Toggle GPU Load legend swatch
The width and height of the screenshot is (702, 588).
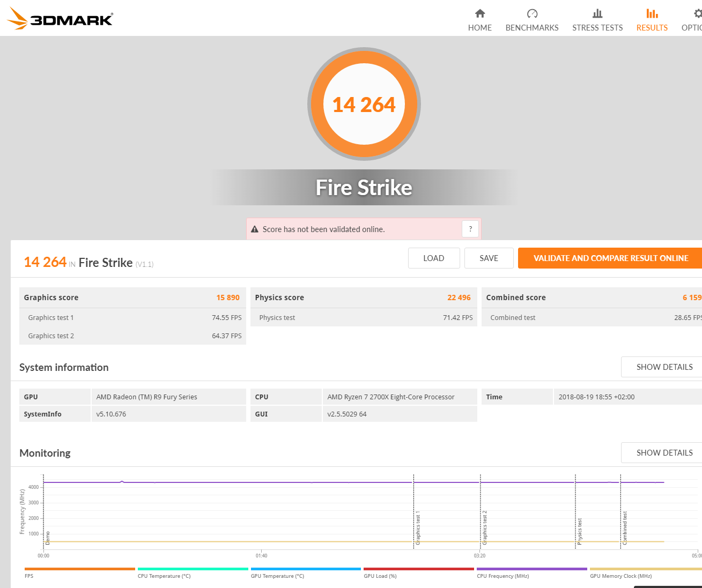click(x=419, y=569)
